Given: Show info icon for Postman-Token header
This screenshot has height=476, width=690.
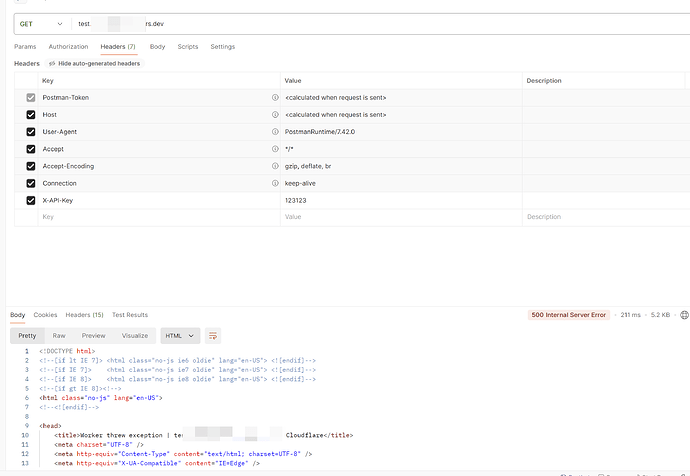Looking at the screenshot, I should 275,98.
